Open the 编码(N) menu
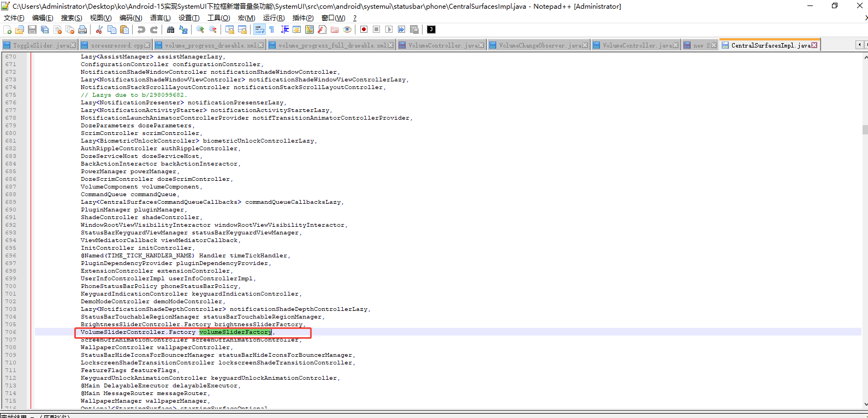The height and width of the screenshot is (418, 868). pos(130,18)
